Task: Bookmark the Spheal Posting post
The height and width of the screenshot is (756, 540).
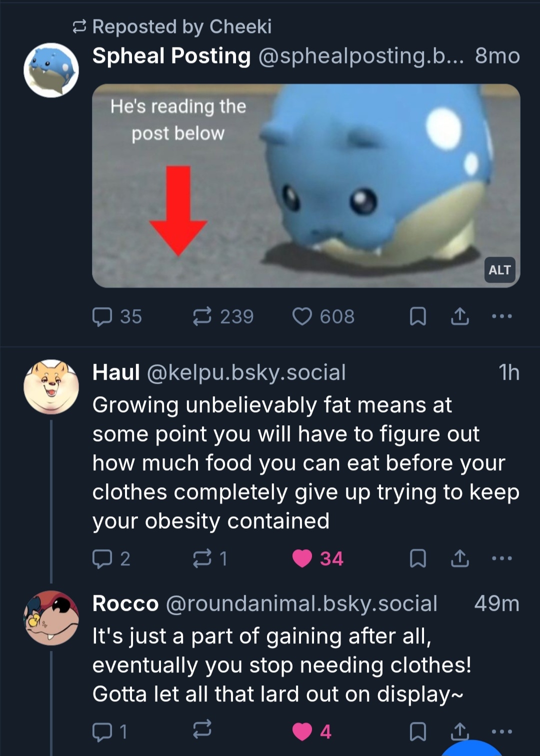Action: coord(417,317)
